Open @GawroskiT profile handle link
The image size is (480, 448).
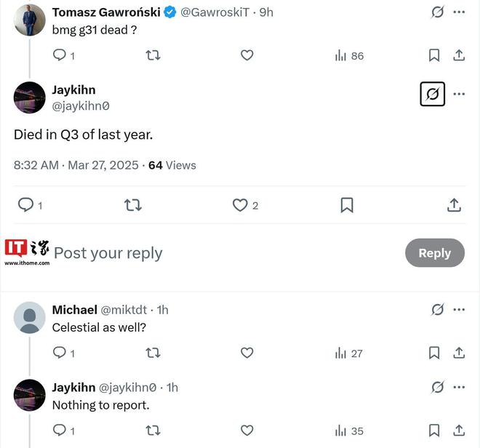216,12
